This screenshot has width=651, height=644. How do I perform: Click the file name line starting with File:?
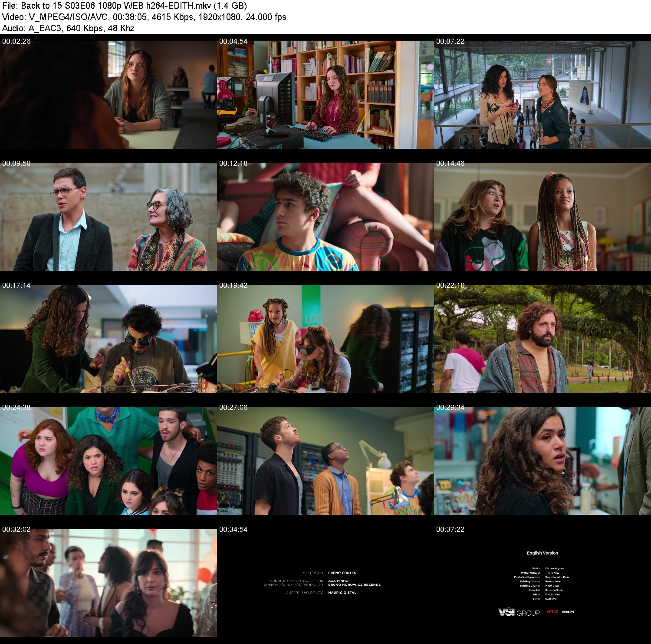125,6
